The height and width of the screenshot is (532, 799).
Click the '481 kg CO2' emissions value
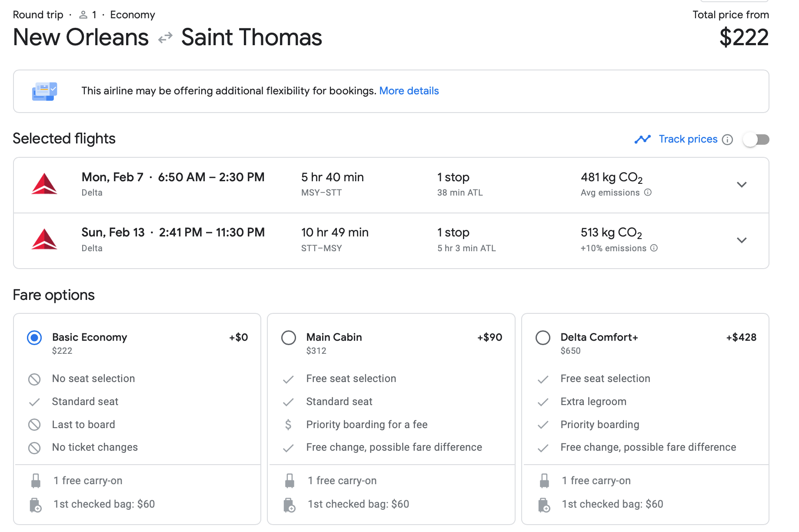612,178
